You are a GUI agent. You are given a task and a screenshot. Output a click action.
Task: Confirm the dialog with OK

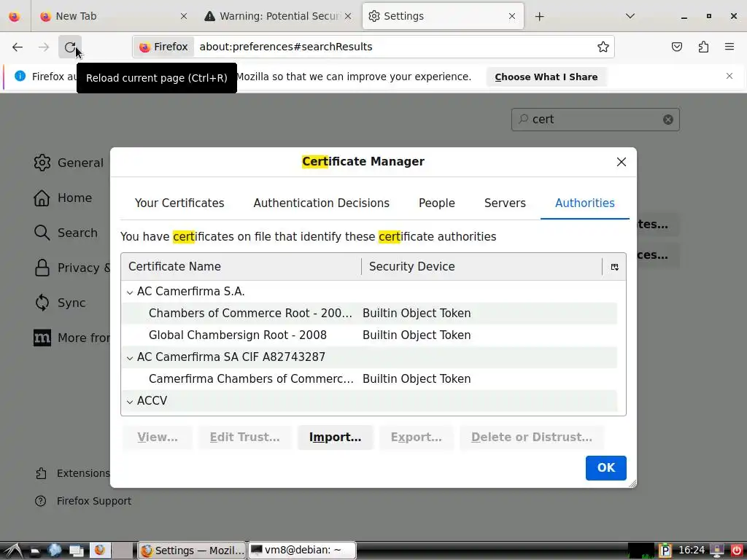tap(606, 468)
